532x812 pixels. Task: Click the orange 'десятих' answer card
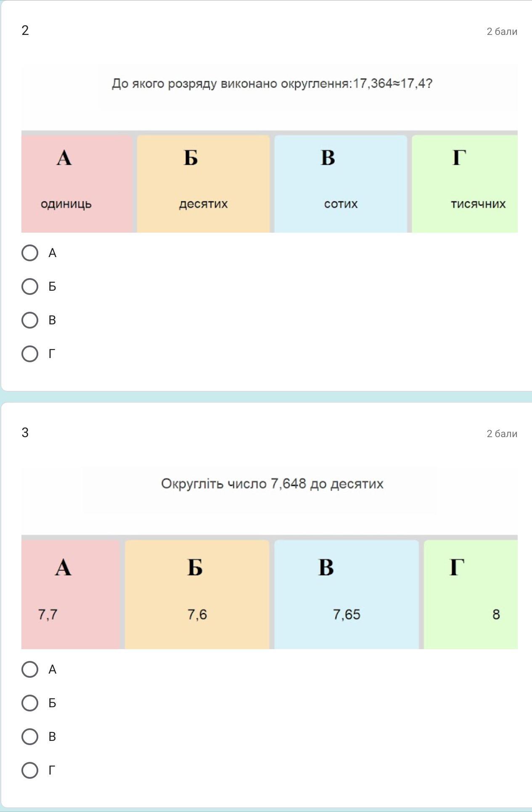click(203, 183)
